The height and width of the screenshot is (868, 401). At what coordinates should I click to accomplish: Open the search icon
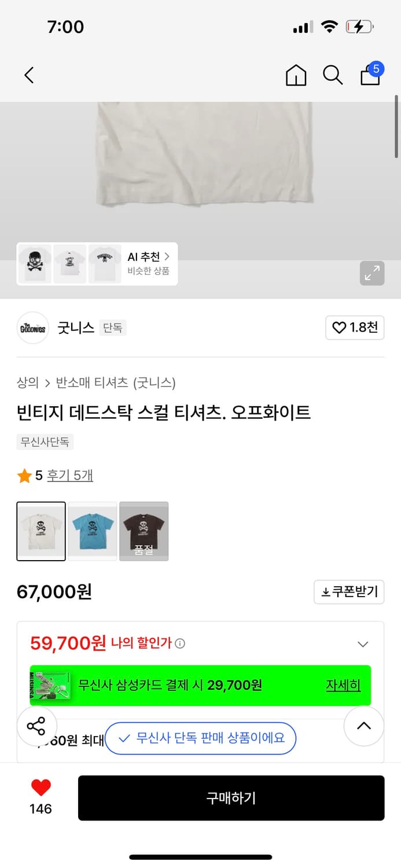pos(333,75)
